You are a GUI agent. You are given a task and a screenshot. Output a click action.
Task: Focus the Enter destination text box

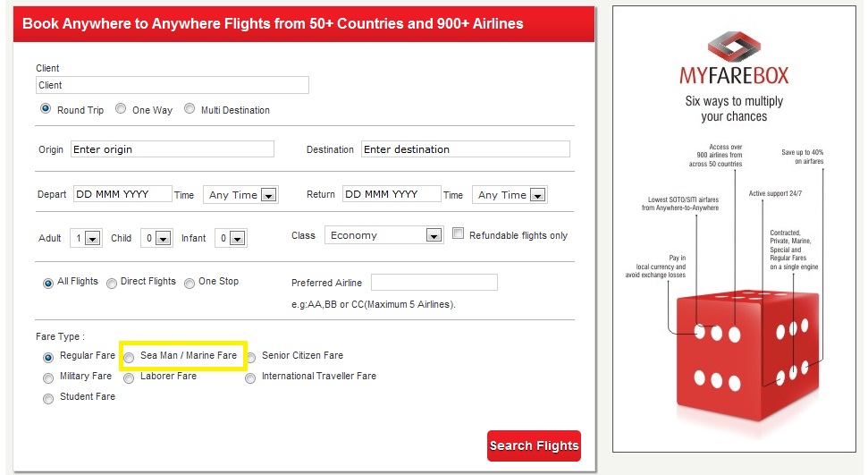465,149
